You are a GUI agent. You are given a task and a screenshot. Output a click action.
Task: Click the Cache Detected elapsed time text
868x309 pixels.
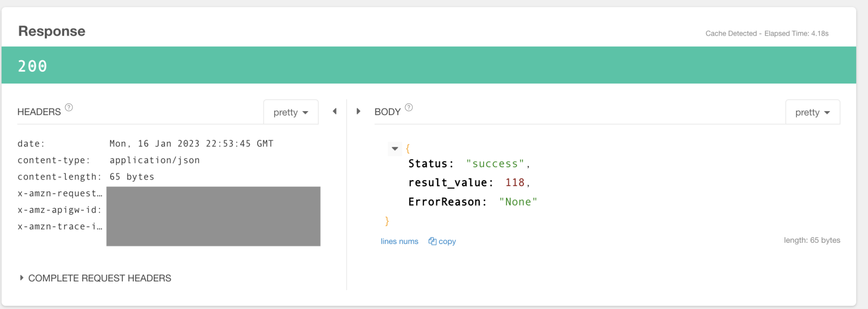767,34
